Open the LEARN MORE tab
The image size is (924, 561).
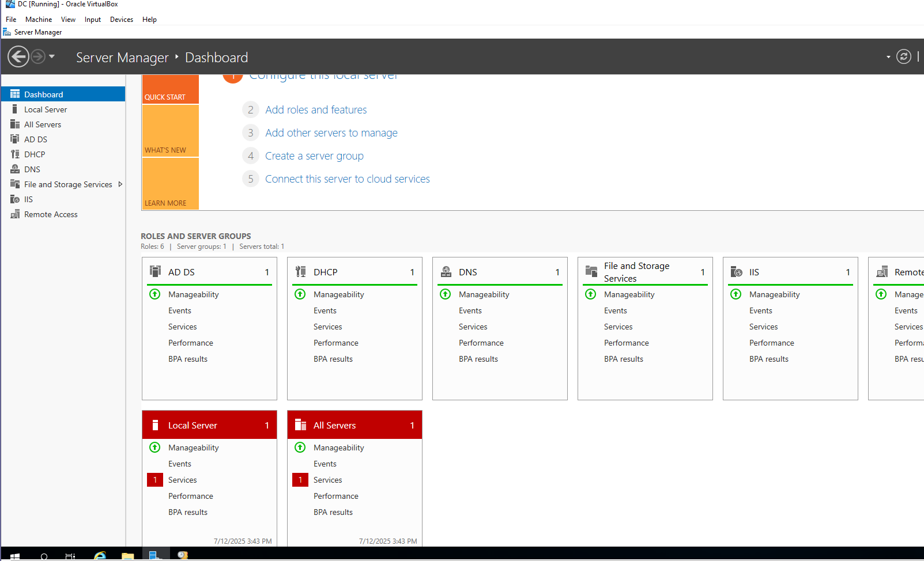pos(171,184)
